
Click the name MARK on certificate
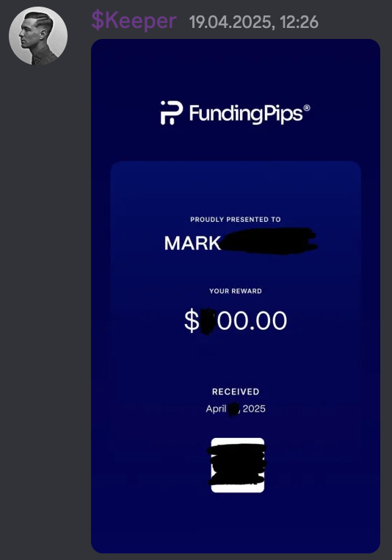coord(192,243)
